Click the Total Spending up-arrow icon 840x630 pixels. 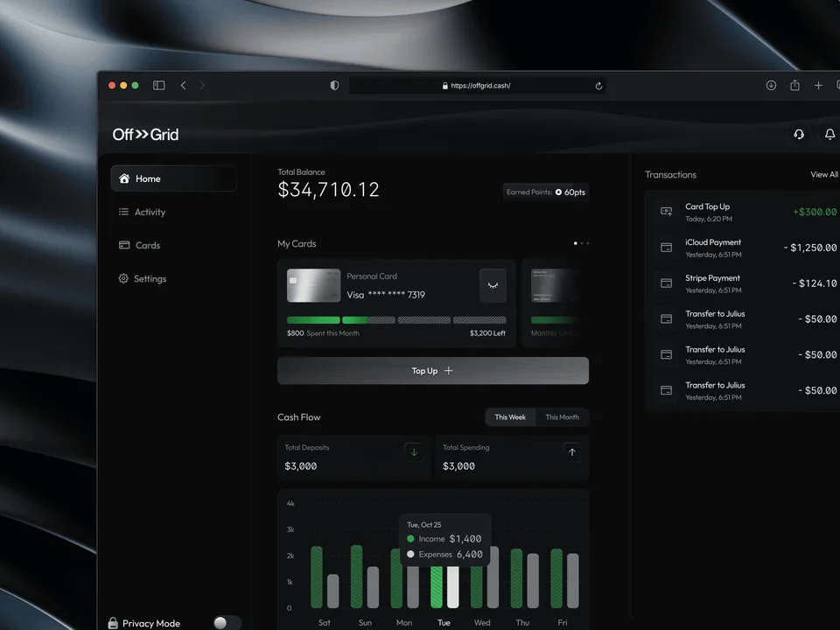[x=571, y=452]
